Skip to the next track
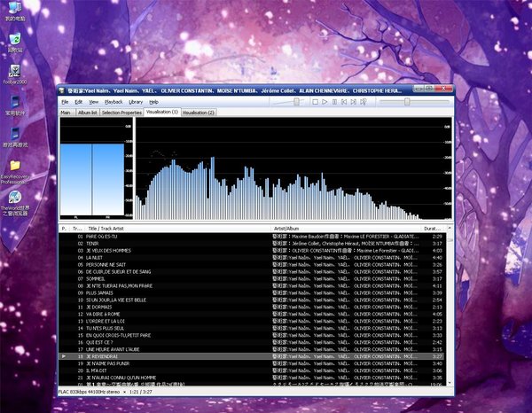The height and width of the screenshot is (413, 532). pyautogui.click(x=353, y=102)
